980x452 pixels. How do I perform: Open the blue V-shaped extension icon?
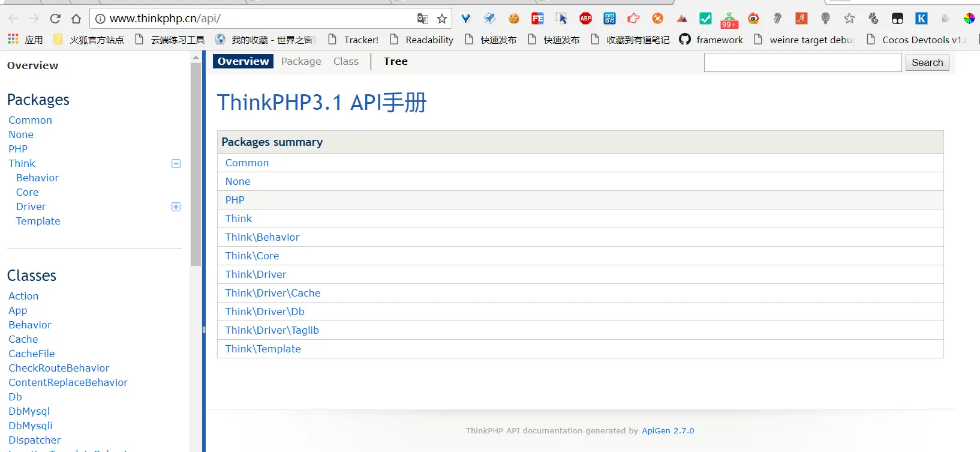click(x=466, y=19)
